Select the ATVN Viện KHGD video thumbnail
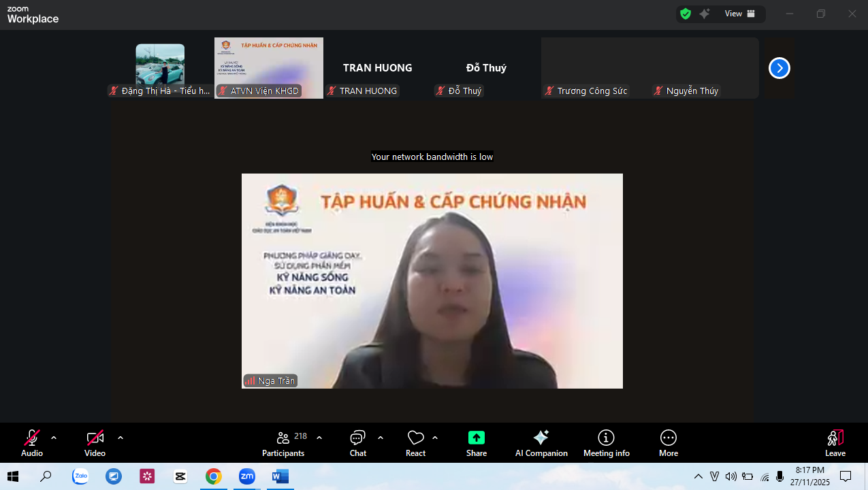The height and width of the screenshot is (490, 868). click(x=269, y=68)
